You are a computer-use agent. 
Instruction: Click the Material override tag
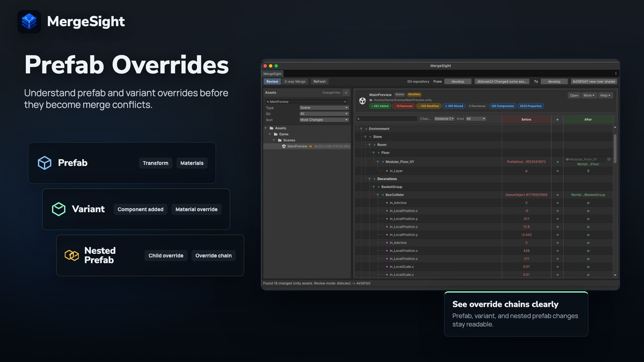pos(196,209)
